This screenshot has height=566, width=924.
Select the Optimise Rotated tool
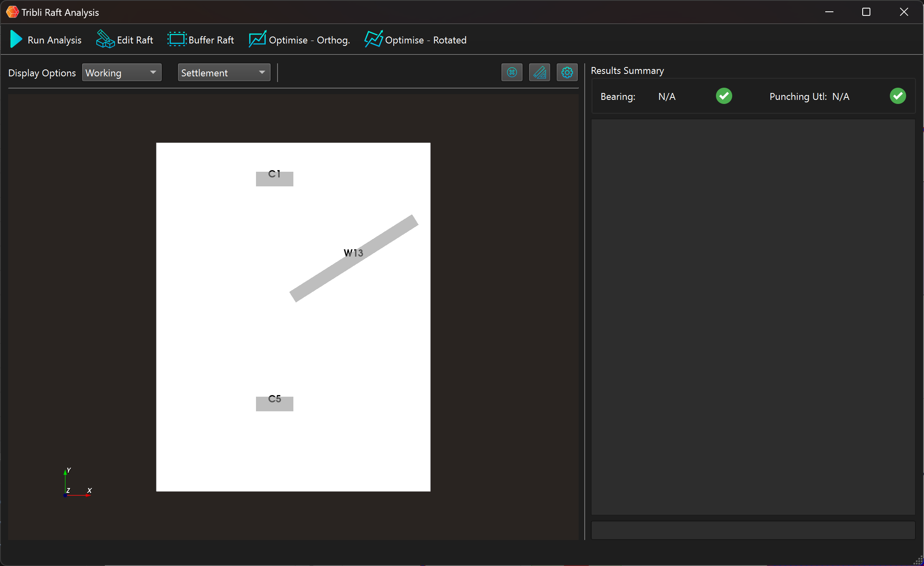416,39
